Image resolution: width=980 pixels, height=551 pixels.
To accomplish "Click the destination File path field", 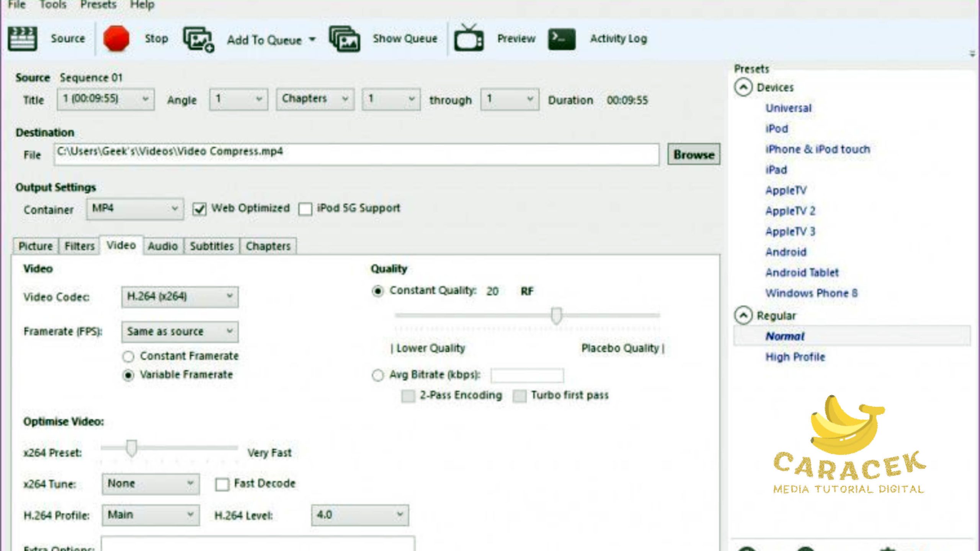I will 356,155.
